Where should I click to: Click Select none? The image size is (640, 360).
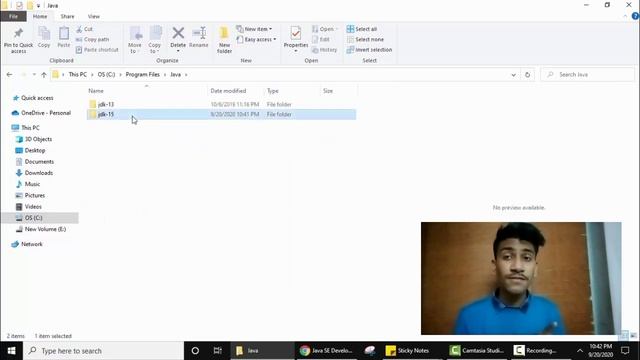pos(365,39)
